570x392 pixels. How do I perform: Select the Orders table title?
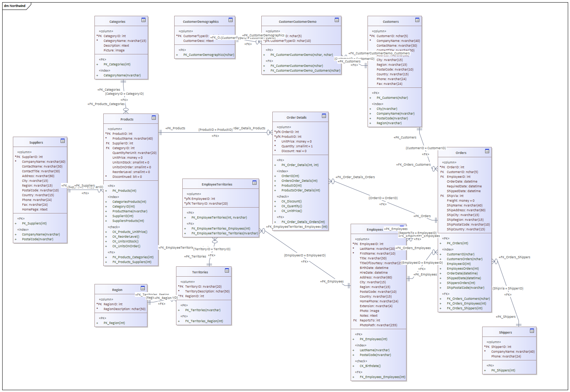click(x=461, y=153)
